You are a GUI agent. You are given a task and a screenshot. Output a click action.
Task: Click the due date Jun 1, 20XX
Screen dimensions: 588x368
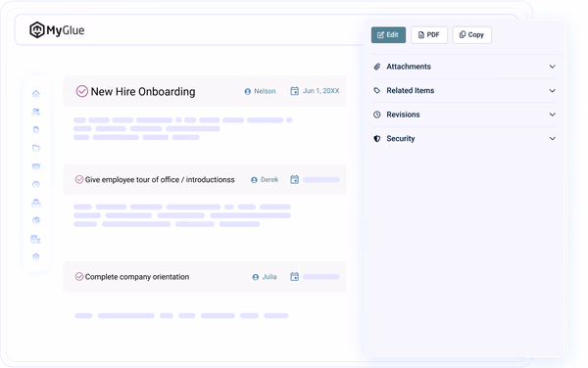[321, 91]
